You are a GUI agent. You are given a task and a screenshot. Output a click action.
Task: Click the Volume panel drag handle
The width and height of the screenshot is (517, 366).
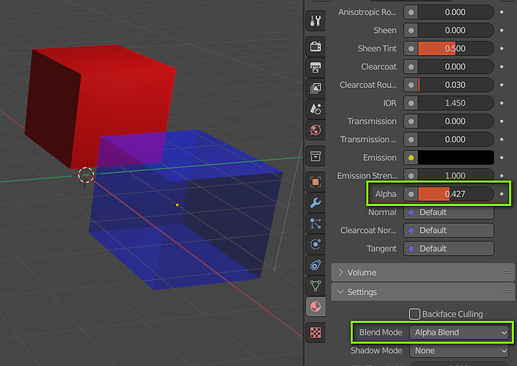click(x=506, y=273)
